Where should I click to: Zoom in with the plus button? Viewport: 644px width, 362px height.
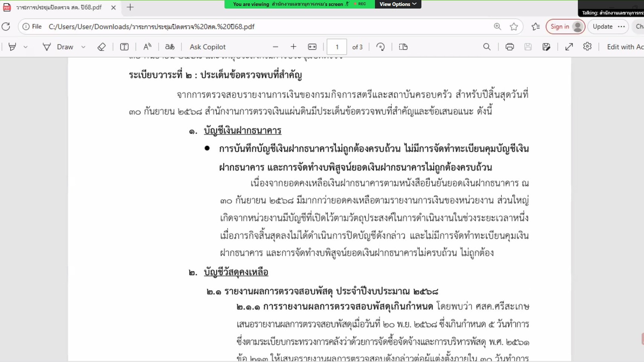point(293,47)
